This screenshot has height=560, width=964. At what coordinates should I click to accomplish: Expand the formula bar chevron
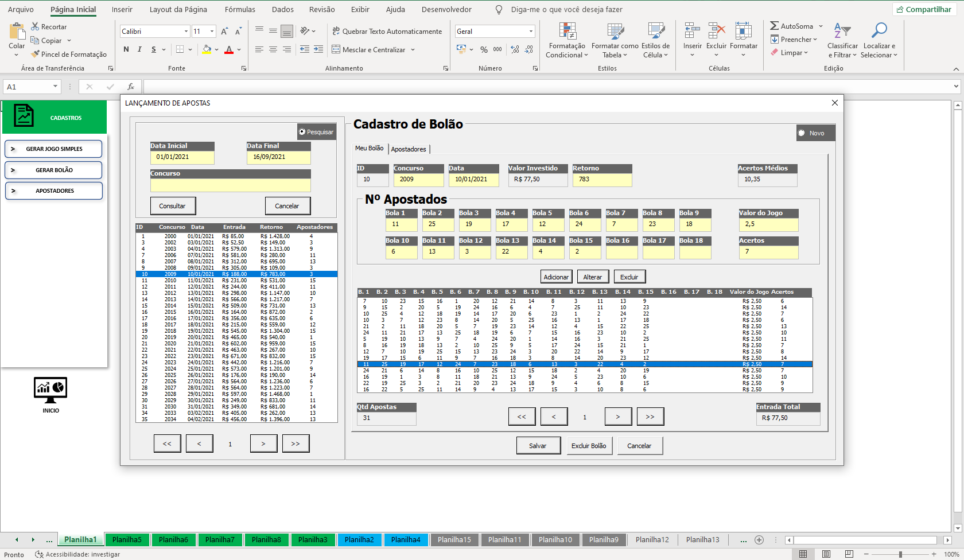click(x=956, y=87)
